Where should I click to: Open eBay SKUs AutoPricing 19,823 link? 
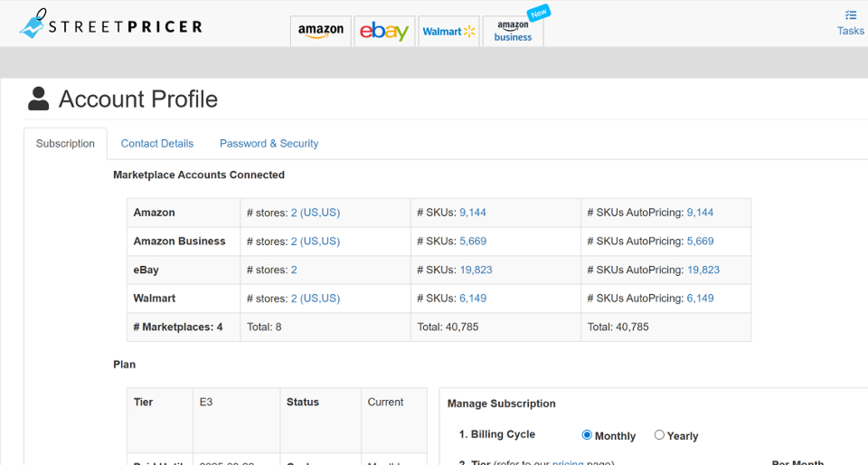click(703, 270)
